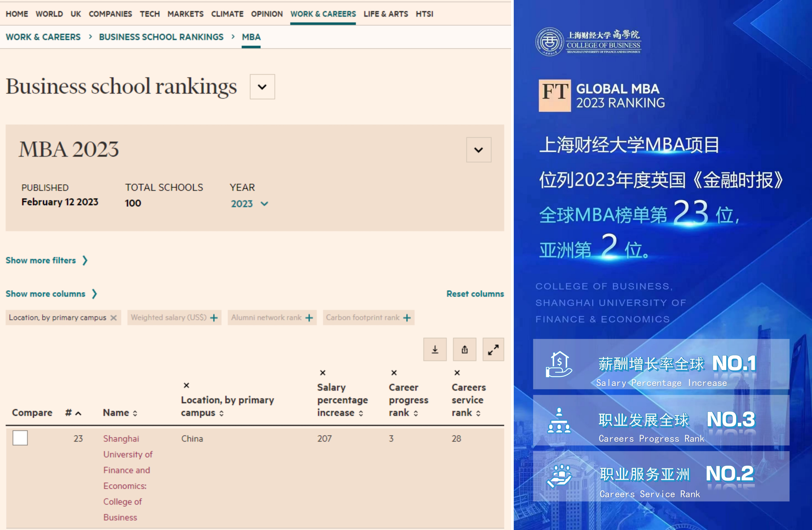Click the Careers Progress Rank NO.3 banner
The image size is (812, 530).
tap(661, 420)
